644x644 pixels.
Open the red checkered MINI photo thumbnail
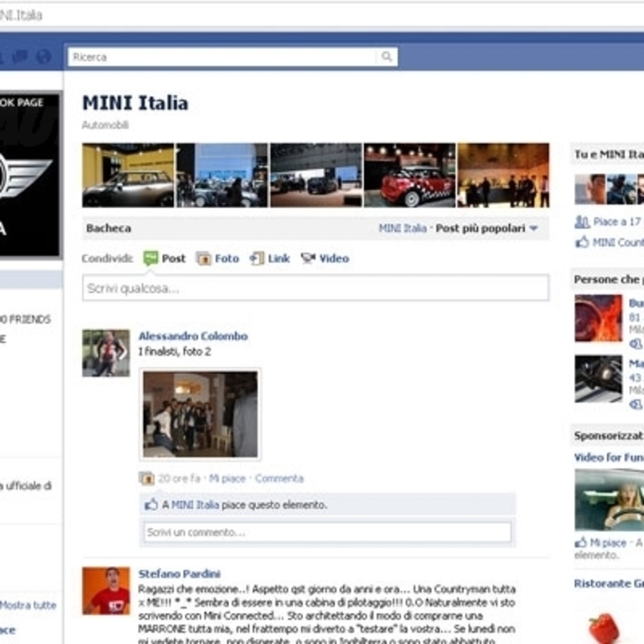tap(410, 175)
